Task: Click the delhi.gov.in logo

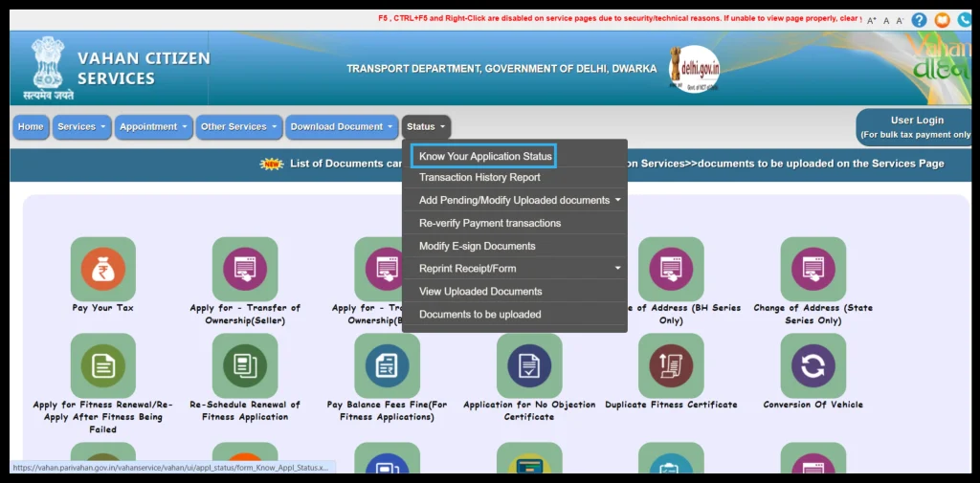Action: click(694, 69)
